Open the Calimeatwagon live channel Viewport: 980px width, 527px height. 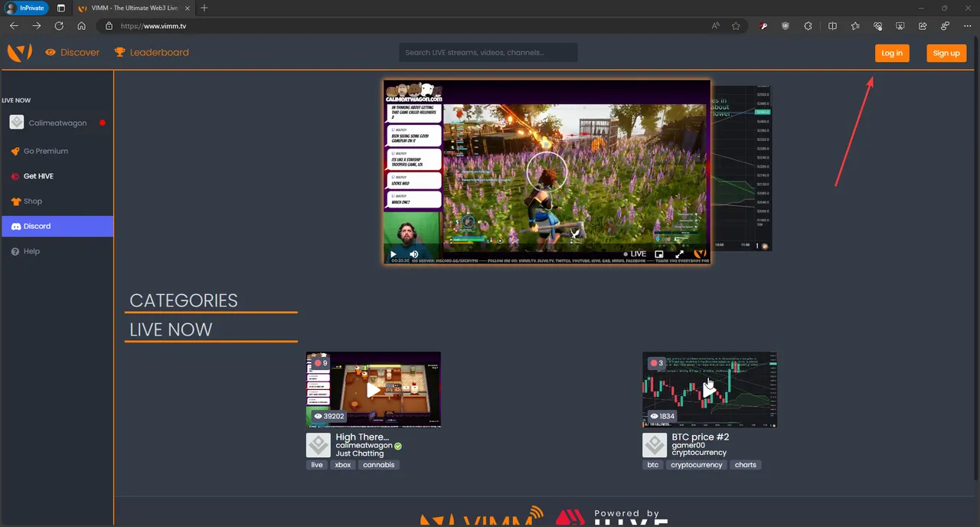tap(57, 123)
